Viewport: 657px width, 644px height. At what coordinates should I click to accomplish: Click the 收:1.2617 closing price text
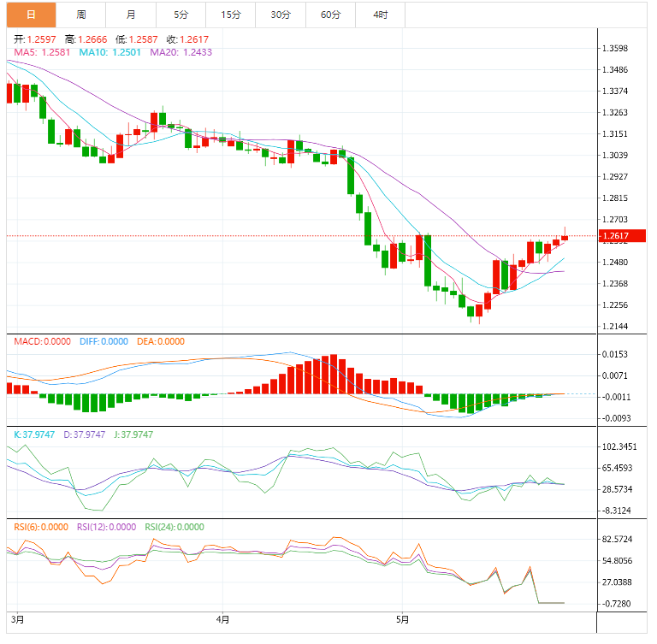point(187,39)
